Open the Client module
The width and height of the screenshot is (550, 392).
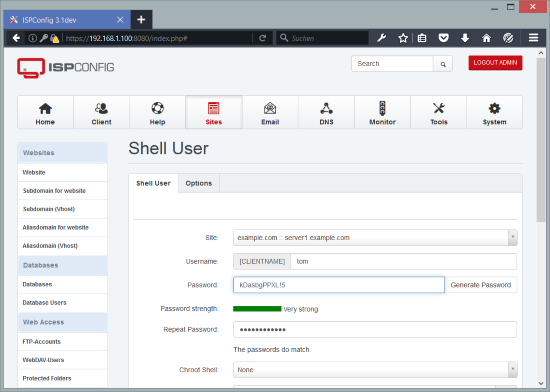click(101, 113)
